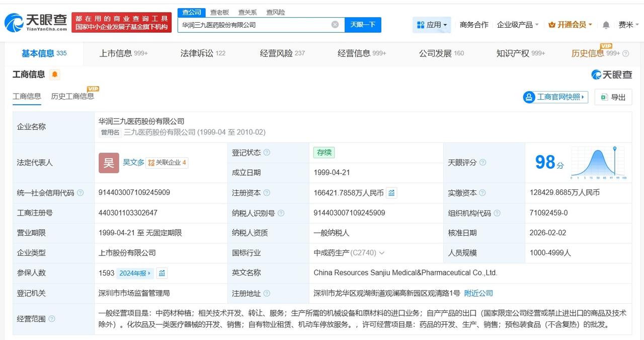
Task: Switch to 公司发展 tab
Action: pyautogui.click(x=441, y=53)
